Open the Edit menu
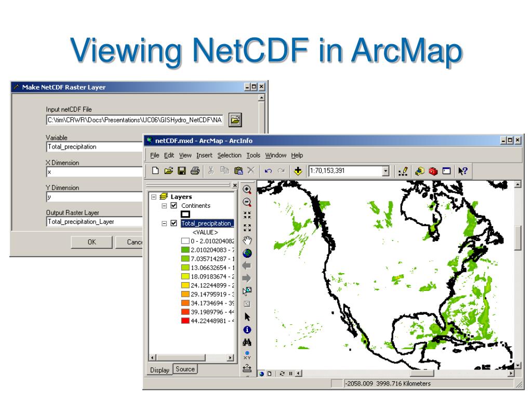 169,155
